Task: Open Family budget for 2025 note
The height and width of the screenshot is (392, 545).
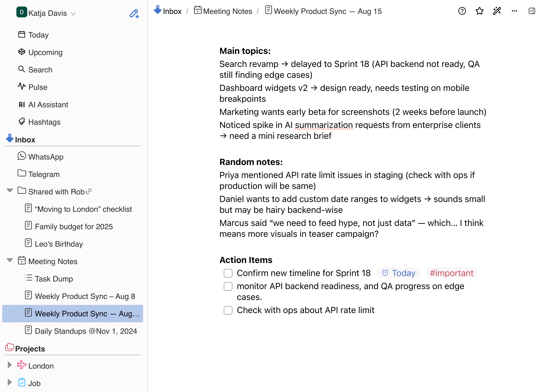Action: pyautogui.click(x=74, y=227)
